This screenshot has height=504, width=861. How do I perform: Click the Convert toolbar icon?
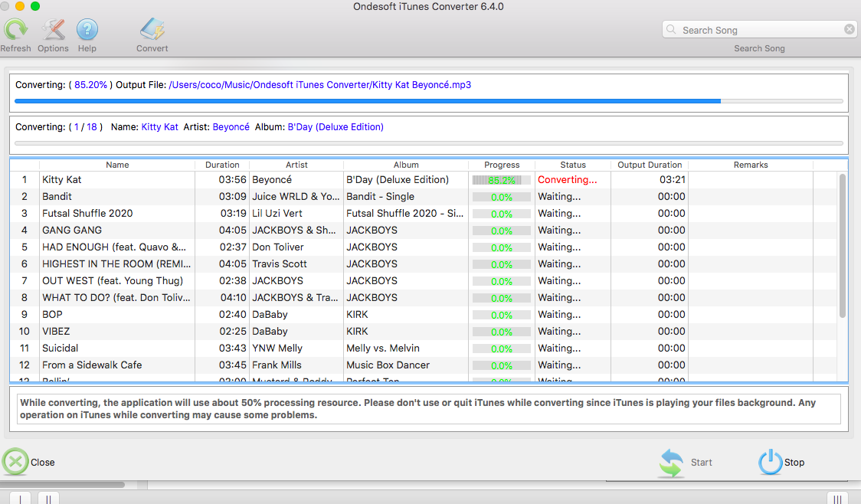152,30
